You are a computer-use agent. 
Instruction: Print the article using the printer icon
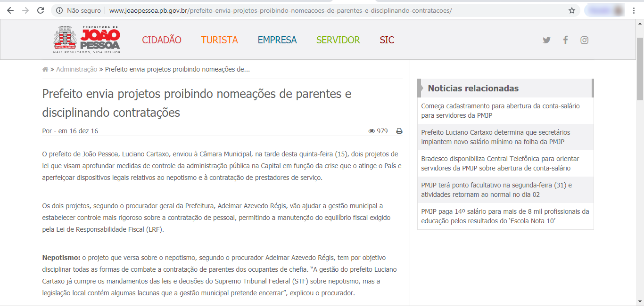[399, 131]
